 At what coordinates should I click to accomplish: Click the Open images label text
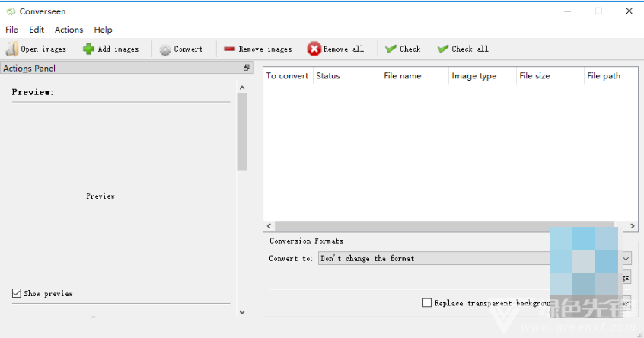point(43,49)
